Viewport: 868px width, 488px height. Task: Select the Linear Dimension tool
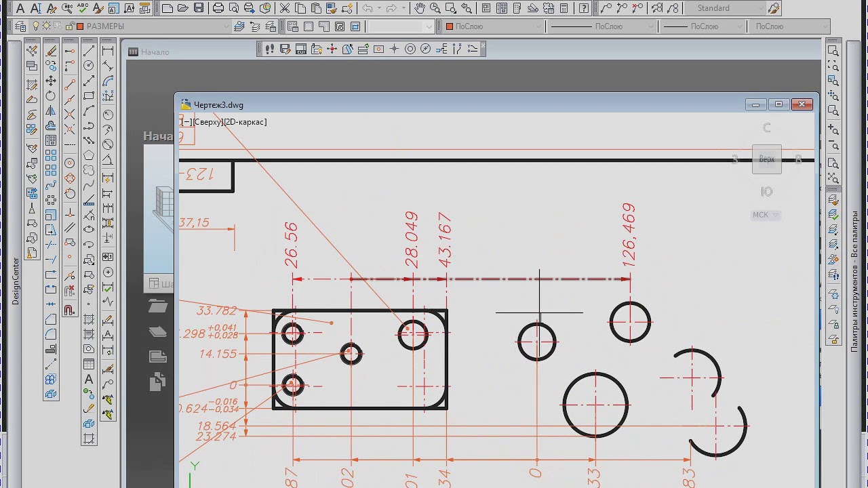coord(108,51)
